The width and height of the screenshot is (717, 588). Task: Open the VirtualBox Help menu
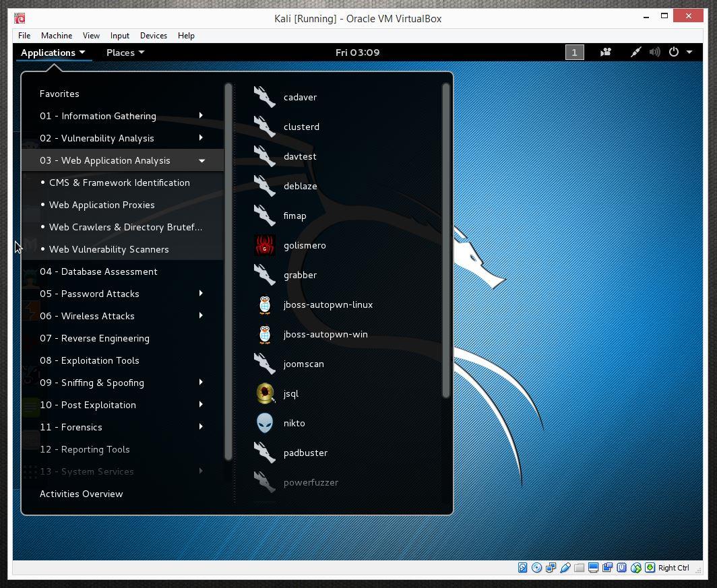pyautogui.click(x=186, y=36)
